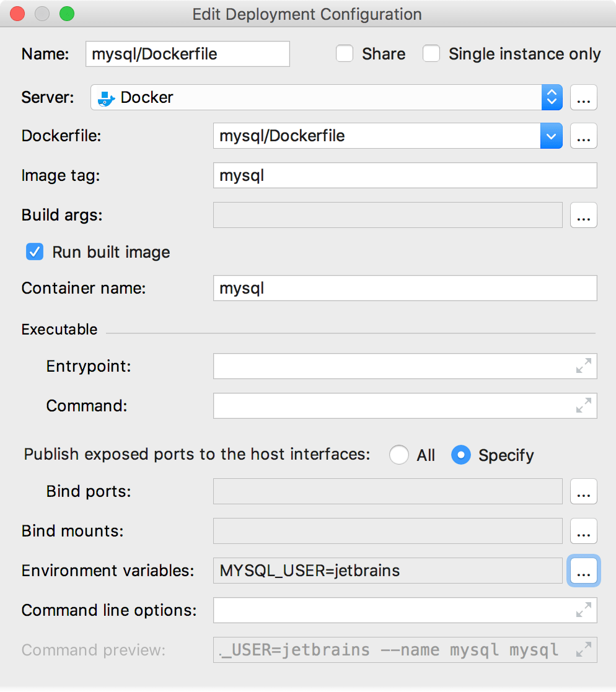Click the Name input field
This screenshot has height=692, width=616.
(x=188, y=54)
